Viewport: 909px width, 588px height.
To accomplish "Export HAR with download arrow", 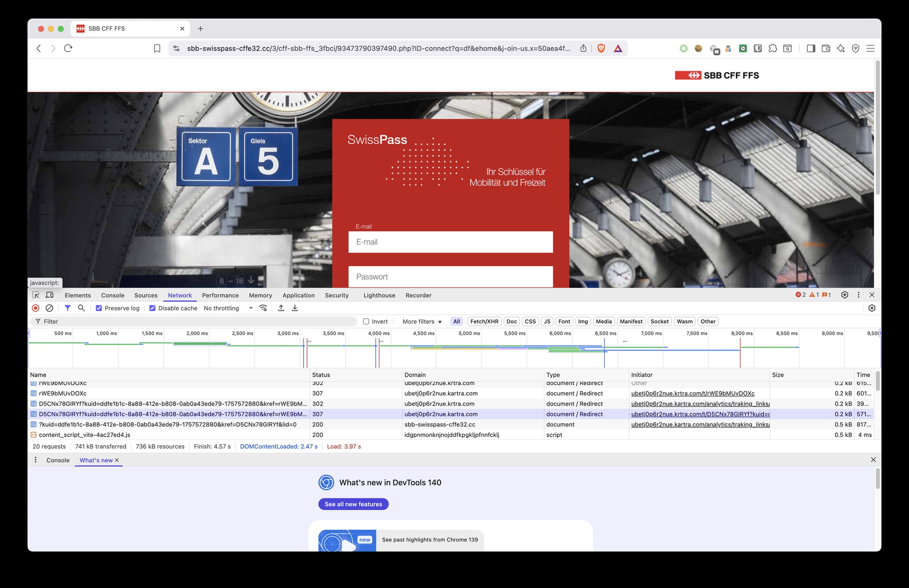I will pos(295,308).
